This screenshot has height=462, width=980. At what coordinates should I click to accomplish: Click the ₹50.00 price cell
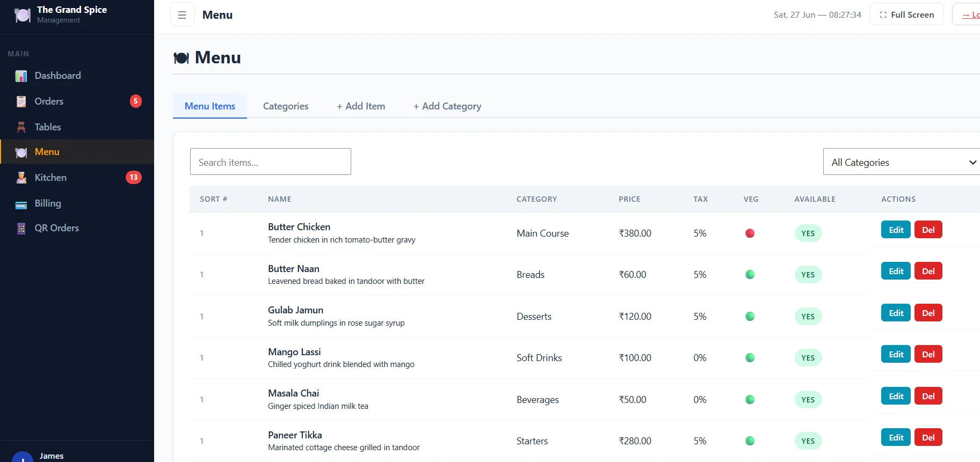pyautogui.click(x=633, y=400)
